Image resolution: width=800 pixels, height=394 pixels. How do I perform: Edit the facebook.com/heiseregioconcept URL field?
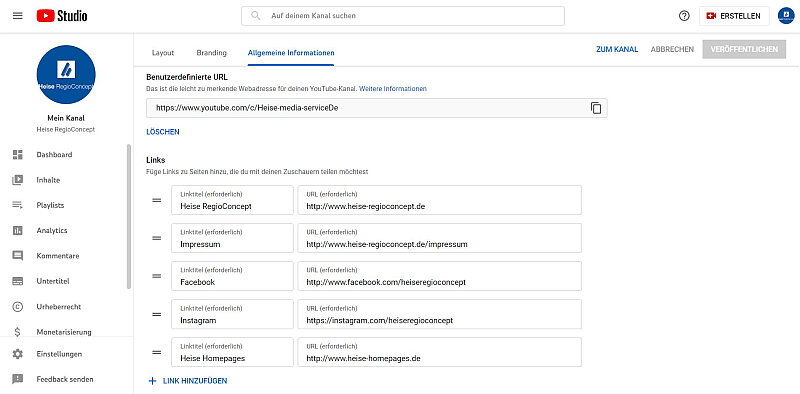pyautogui.click(x=439, y=276)
